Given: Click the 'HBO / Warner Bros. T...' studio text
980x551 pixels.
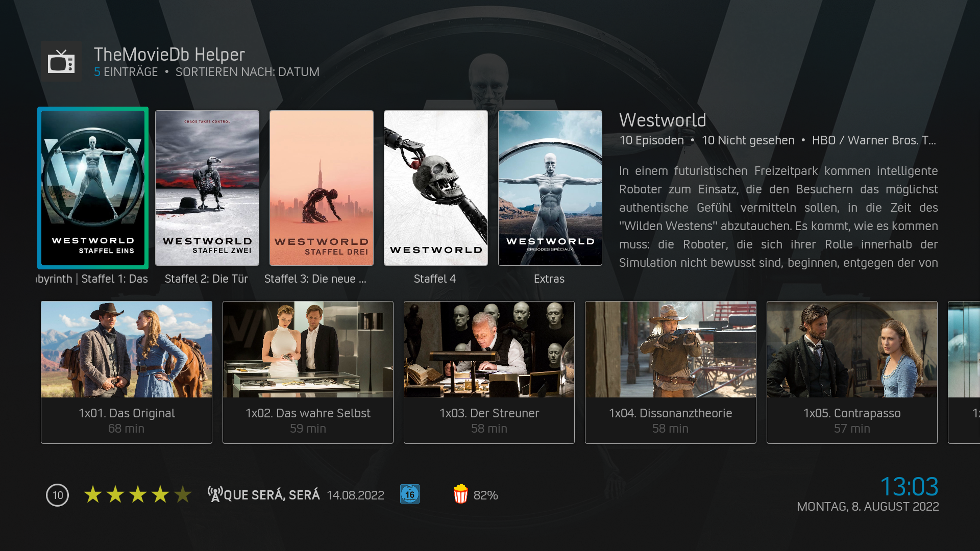Looking at the screenshot, I should (x=874, y=140).
